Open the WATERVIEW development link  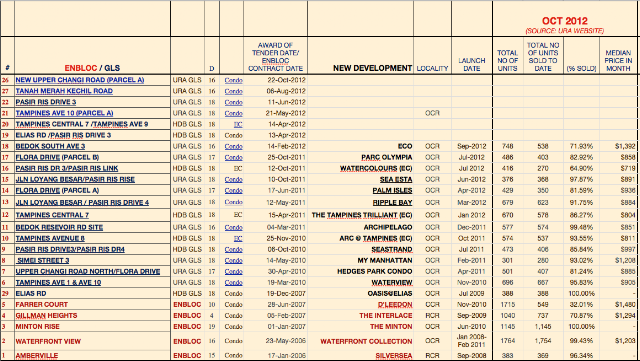tap(392, 283)
